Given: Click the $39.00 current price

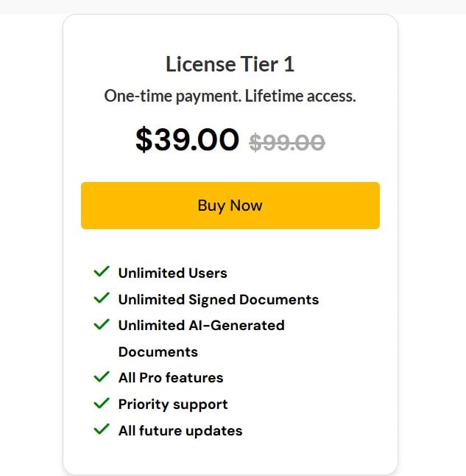Looking at the screenshot, I should (x=187, y=139).
